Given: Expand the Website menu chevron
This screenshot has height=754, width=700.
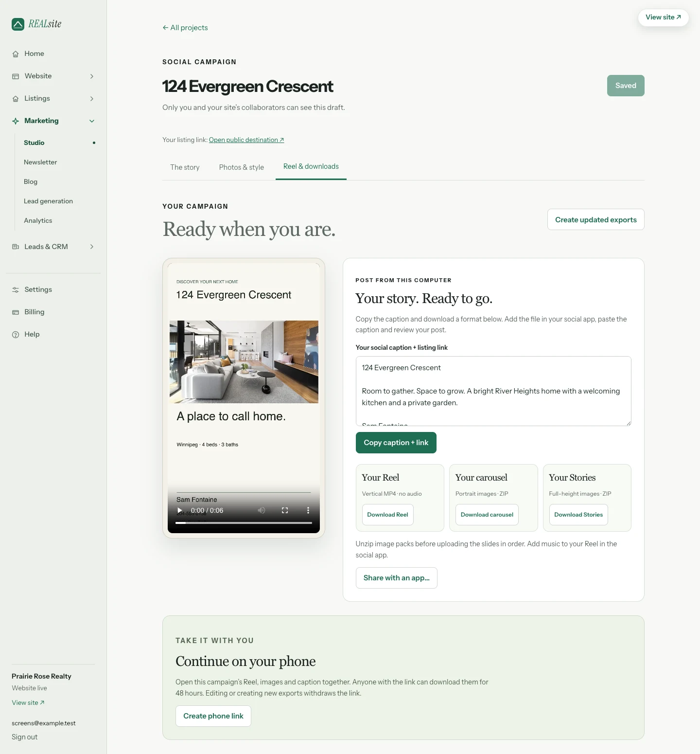Looking at the screenshot, I should click(92, 76).
